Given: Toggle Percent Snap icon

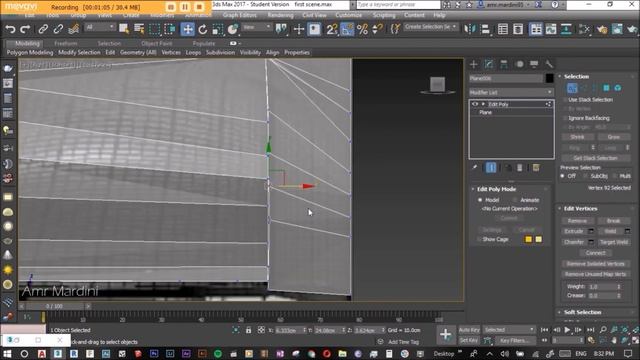Looking at the screenshot, I should pos(362,29).
